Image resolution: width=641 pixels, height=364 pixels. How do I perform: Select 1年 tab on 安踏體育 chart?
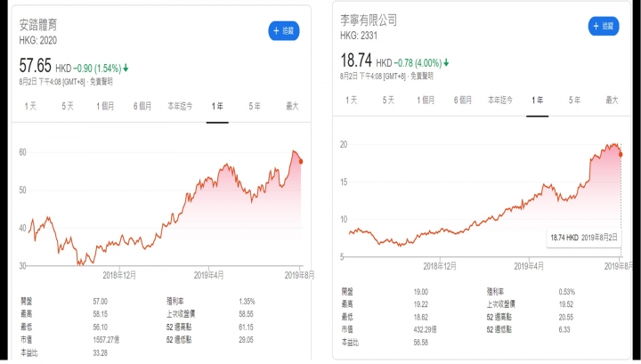click(217, 107)
